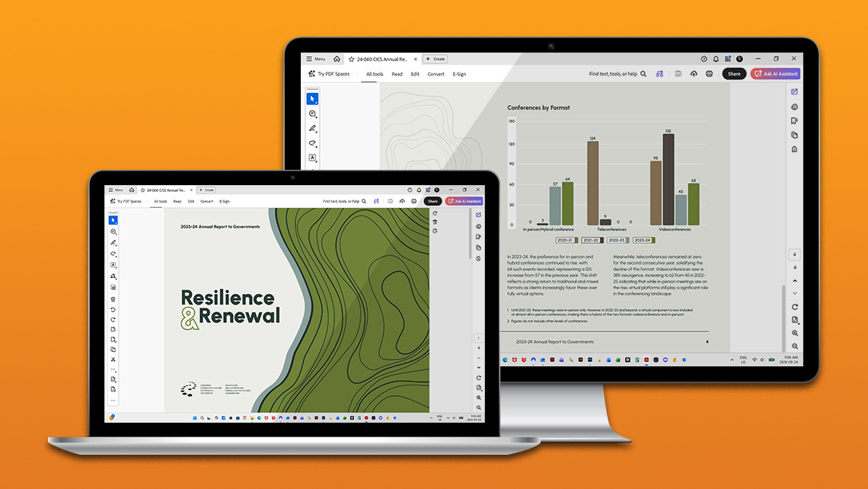Switch to Read on the laptop window
868x489 pixels.
177,202
